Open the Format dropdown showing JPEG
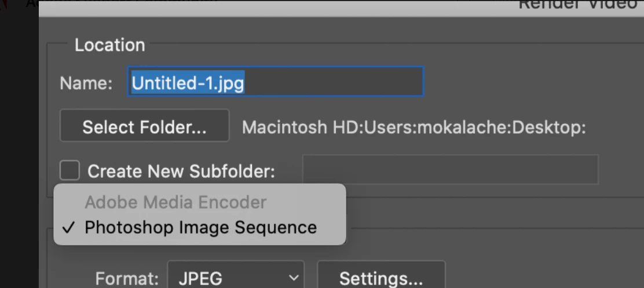The image size is (644, 288). (x=236, y=275)
